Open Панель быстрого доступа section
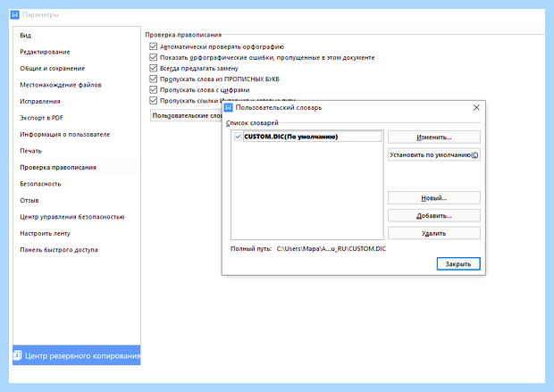This screenshot has height=392, width=554. coord(59,250)
